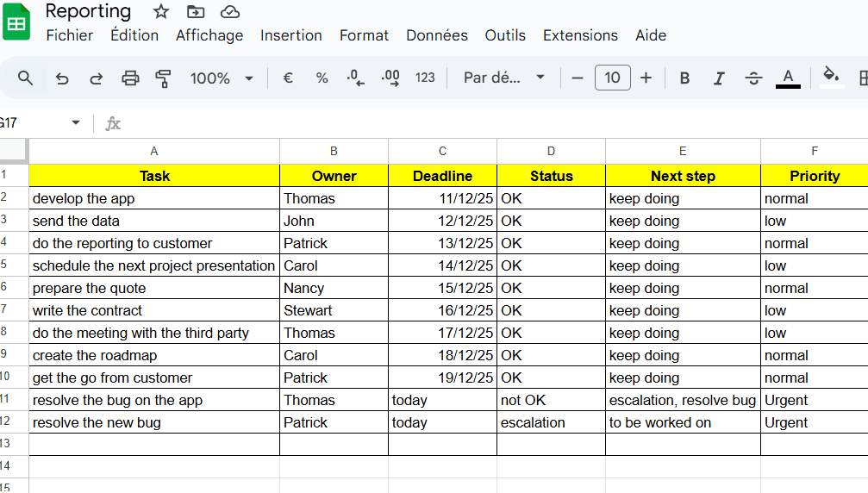Open the name box dropdown arrow

pos(76,123)
